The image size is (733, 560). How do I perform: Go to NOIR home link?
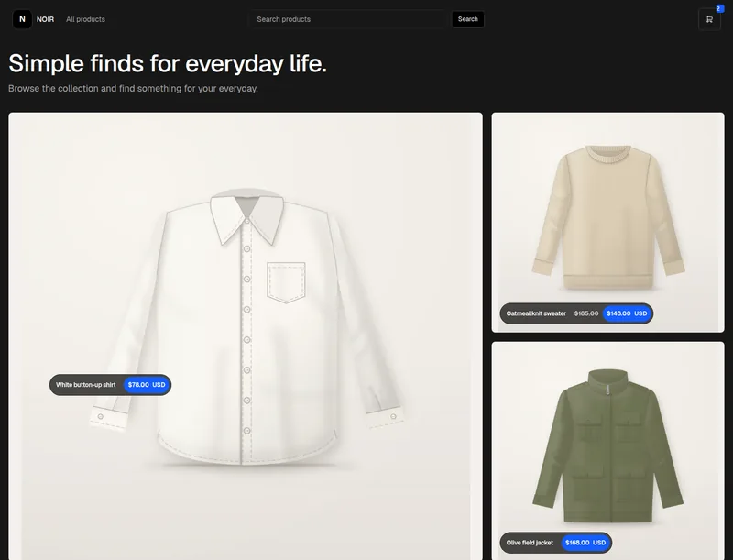point(45,19)
